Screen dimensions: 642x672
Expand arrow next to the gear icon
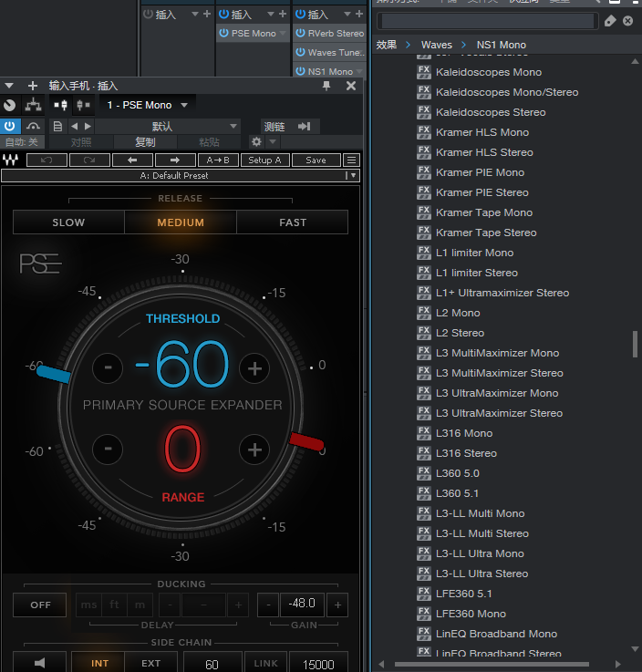point(273,141)
